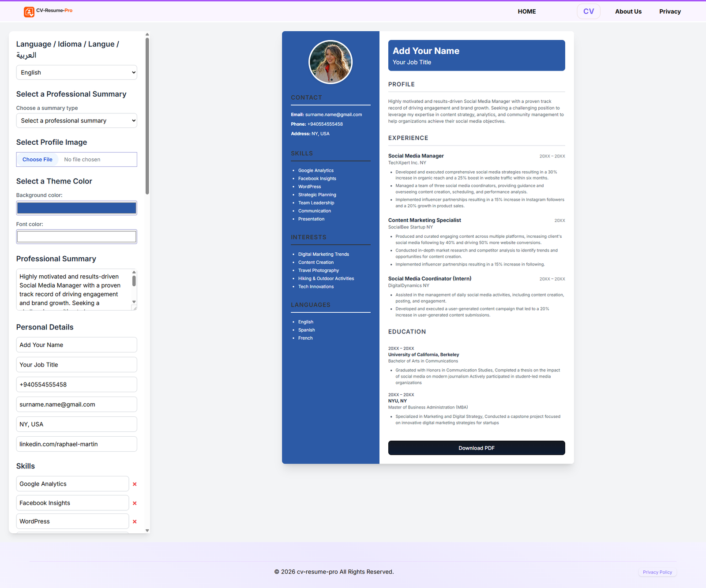The width and height of the screenshot is (706, 588).
Task: Open the professional summary type dropdown
Action: coord(77,120)
